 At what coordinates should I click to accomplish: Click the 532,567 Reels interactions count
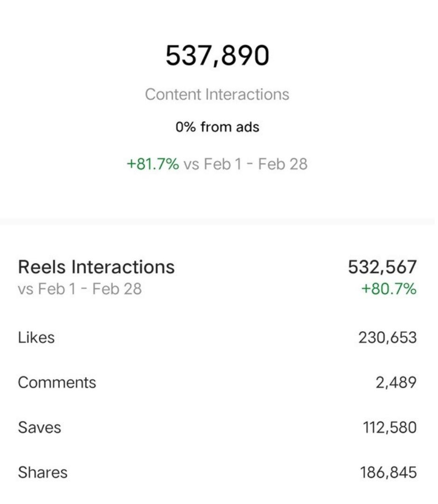point(382,267)
